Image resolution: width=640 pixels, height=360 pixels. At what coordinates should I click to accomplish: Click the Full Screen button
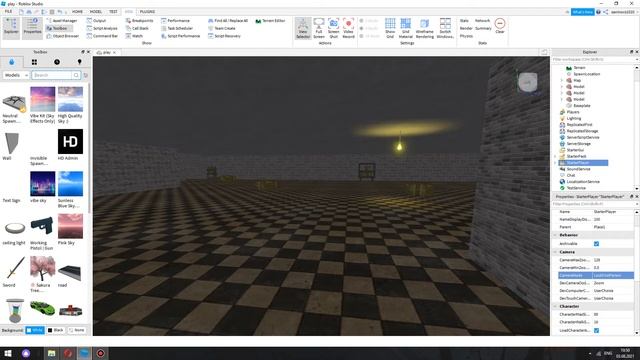tap(319, 28)
